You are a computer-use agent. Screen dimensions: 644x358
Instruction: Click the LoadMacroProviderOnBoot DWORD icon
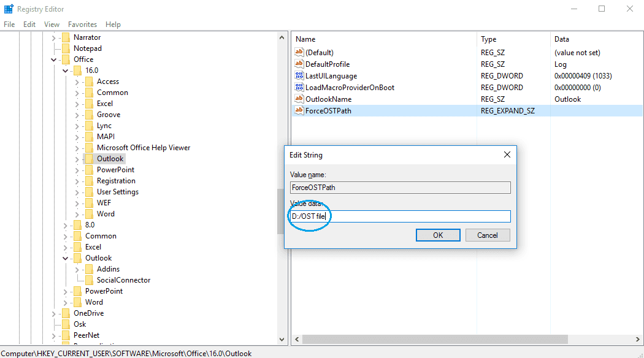click(299, 87)
